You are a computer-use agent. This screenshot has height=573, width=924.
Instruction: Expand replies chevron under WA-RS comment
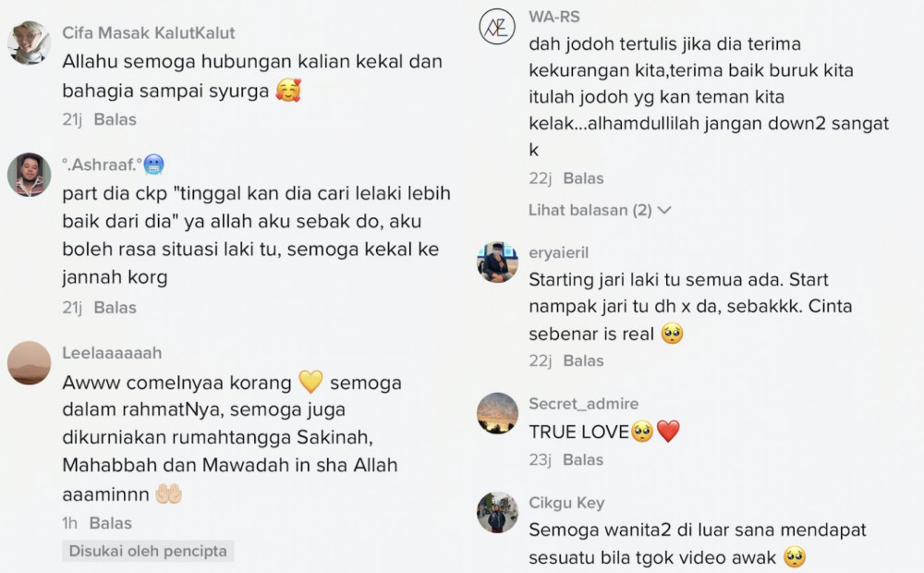point(664,211)
